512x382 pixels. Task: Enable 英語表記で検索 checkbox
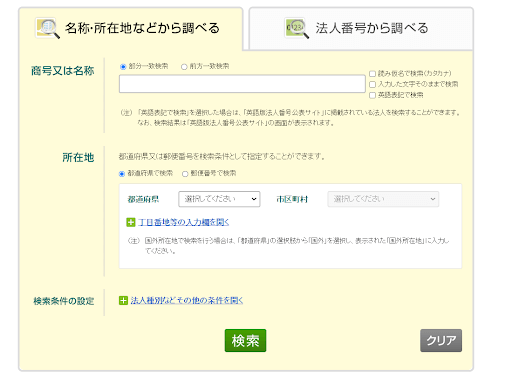point(372,95)
